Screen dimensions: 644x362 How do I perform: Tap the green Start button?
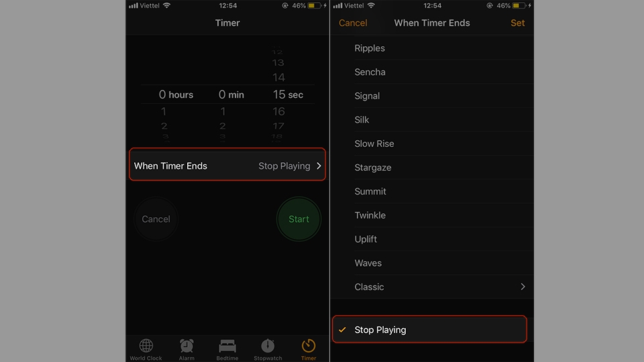point(299,219)
